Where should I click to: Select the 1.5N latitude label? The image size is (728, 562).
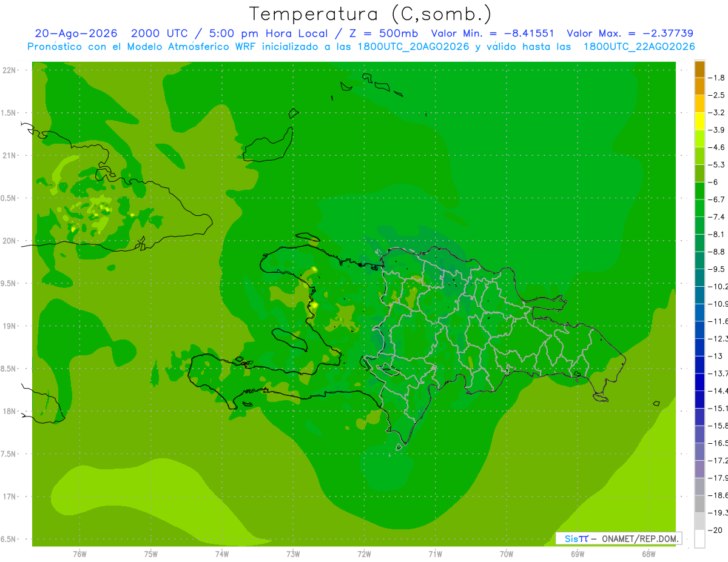tap(8, 113)
